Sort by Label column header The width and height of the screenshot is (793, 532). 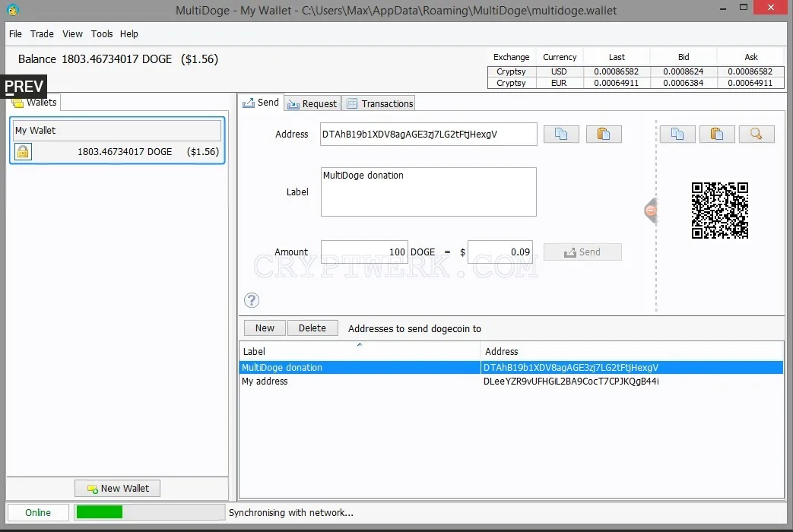tap(360, 351)
